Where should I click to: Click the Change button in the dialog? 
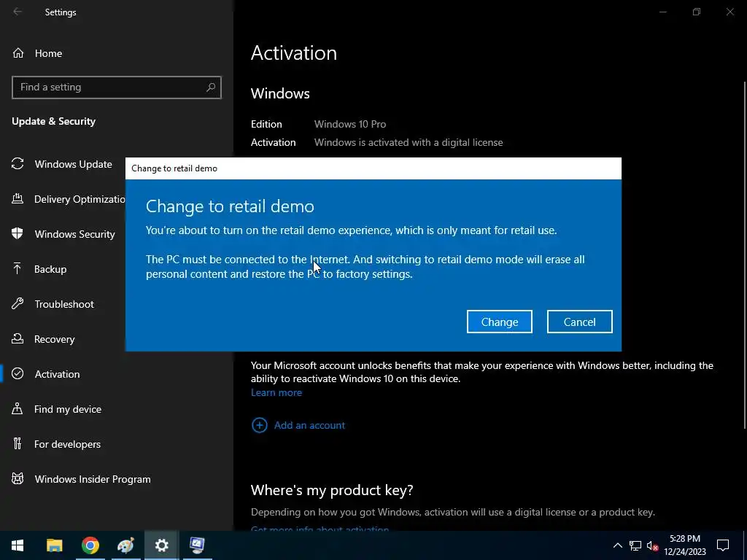tap(499, 322)
